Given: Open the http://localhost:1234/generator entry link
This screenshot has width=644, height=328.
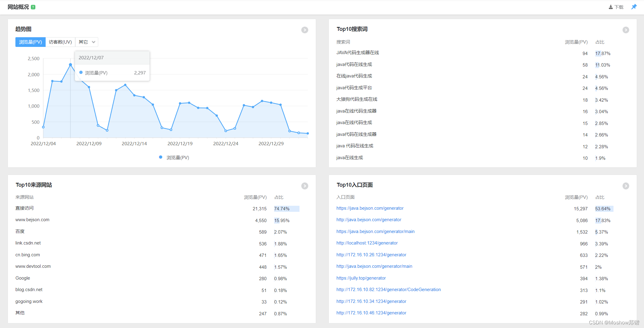Looking at the screenshot, I should [x=367, y=243].
